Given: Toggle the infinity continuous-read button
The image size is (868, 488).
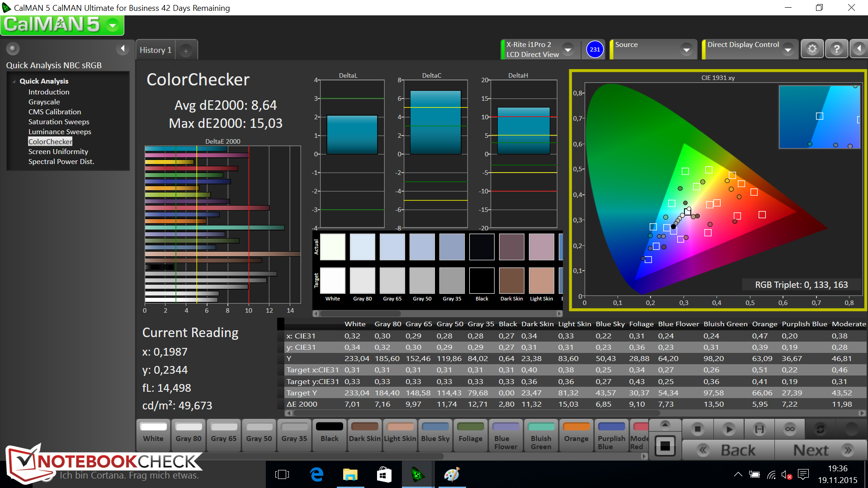Looking at the screenshot, I should 790,429.
